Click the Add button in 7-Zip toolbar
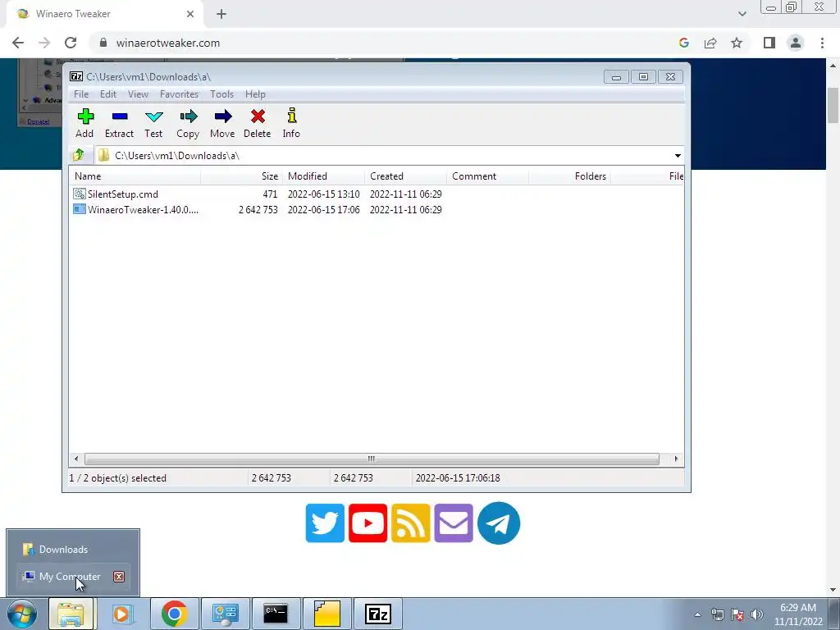The height and width of the screenshot is (630, 840). click(x=84, y=124)
